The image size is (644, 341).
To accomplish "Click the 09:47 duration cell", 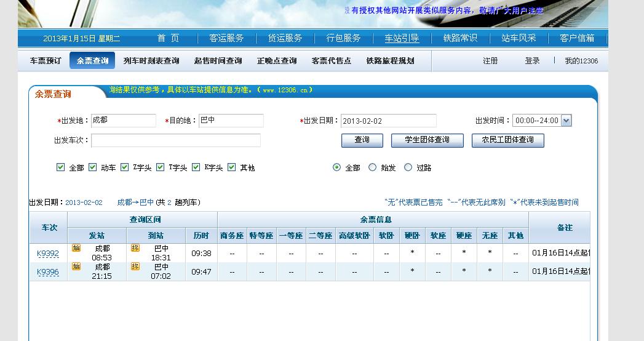I will click(x=201, y=272).
